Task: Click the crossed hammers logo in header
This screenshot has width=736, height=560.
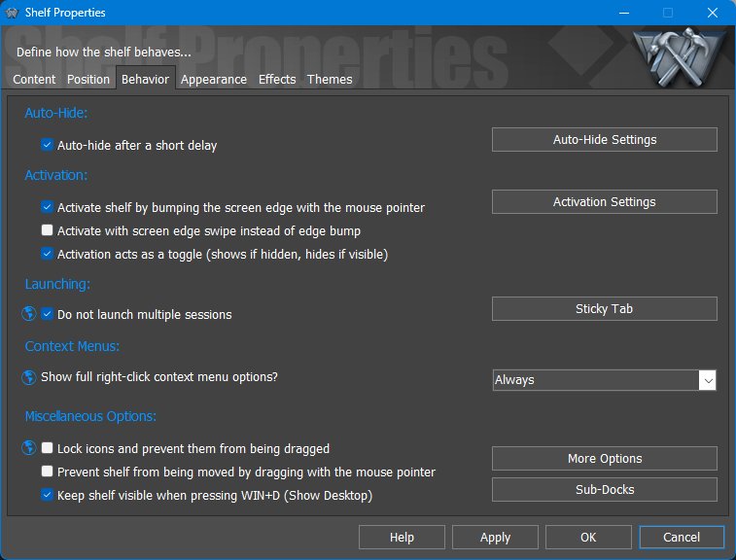Action: point(679,56)
